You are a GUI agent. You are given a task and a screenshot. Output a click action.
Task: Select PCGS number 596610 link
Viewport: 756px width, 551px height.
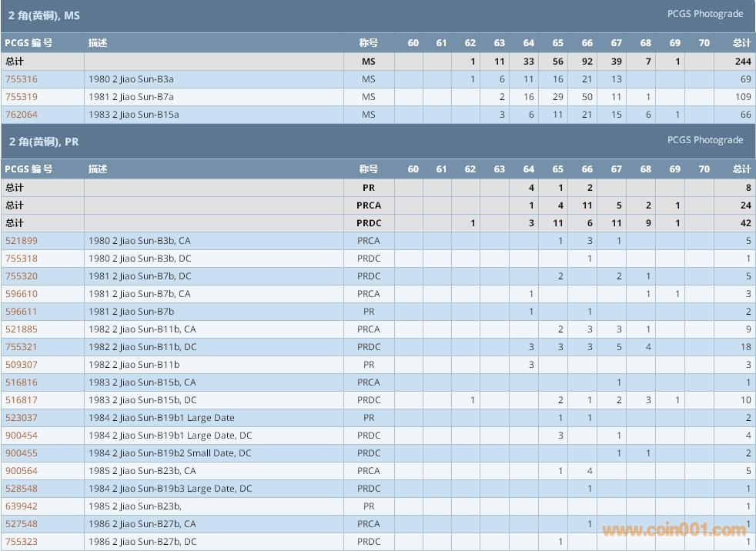pos(22,294)
